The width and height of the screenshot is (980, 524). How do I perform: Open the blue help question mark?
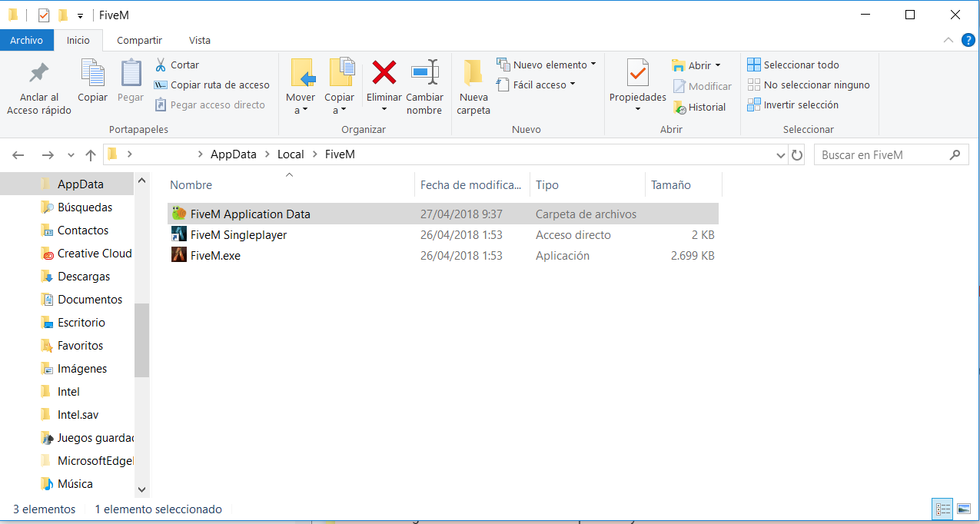[x=968, y=40]
